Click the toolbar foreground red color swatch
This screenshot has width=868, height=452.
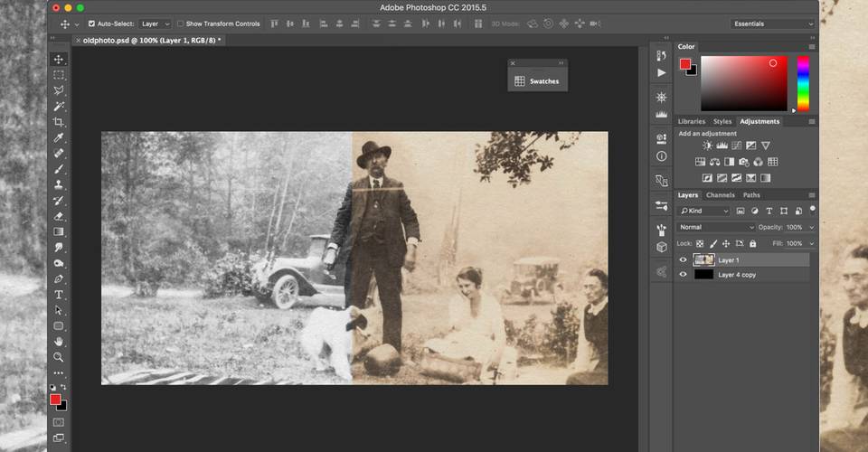(x=55, y=400)
